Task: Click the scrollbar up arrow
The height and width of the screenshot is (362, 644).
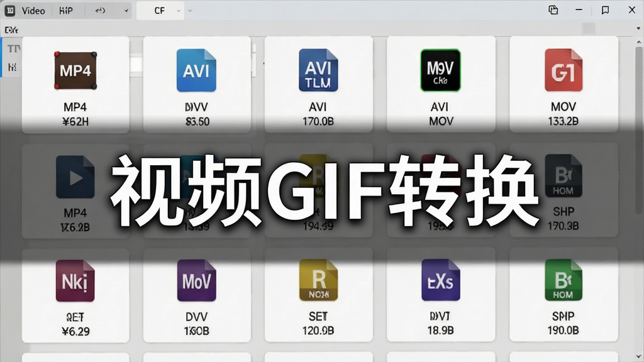Action: (639, 42)
